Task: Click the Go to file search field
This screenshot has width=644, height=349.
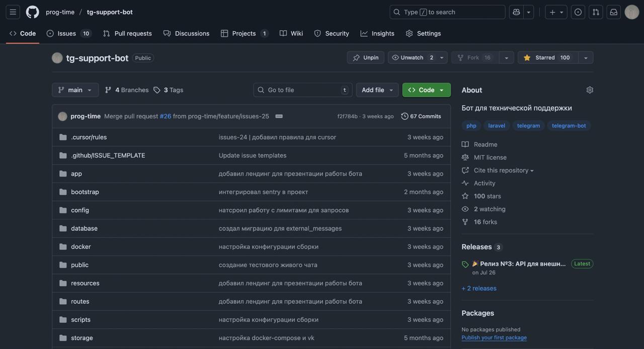Action: 303,90
